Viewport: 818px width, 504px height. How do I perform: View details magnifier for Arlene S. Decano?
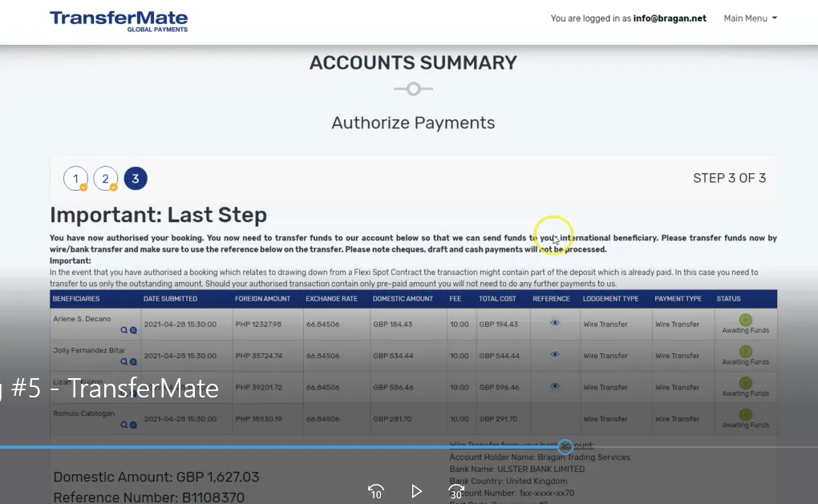click(x=124, y=330)
